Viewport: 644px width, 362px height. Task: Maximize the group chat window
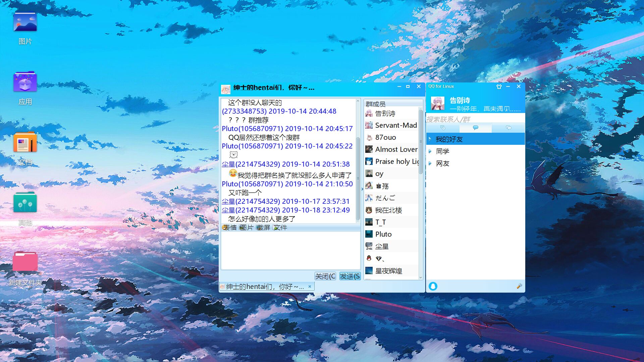click(x=408, y=86)
